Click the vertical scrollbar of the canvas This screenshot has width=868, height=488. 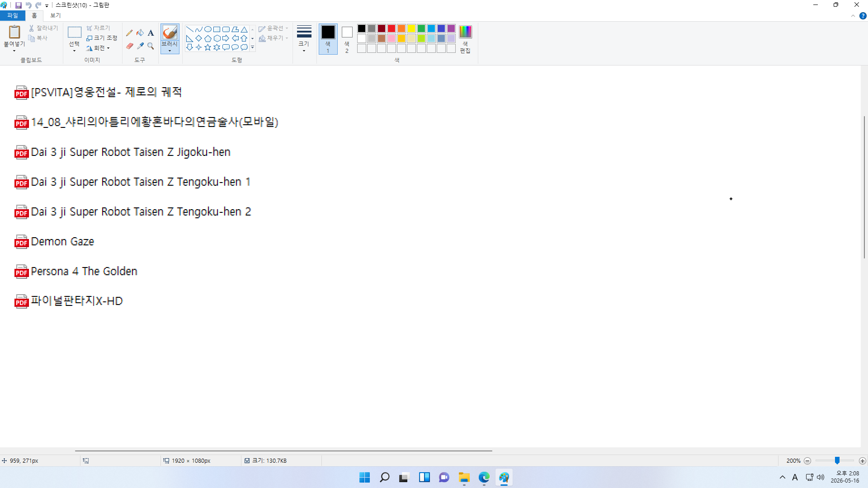(864, 187)
